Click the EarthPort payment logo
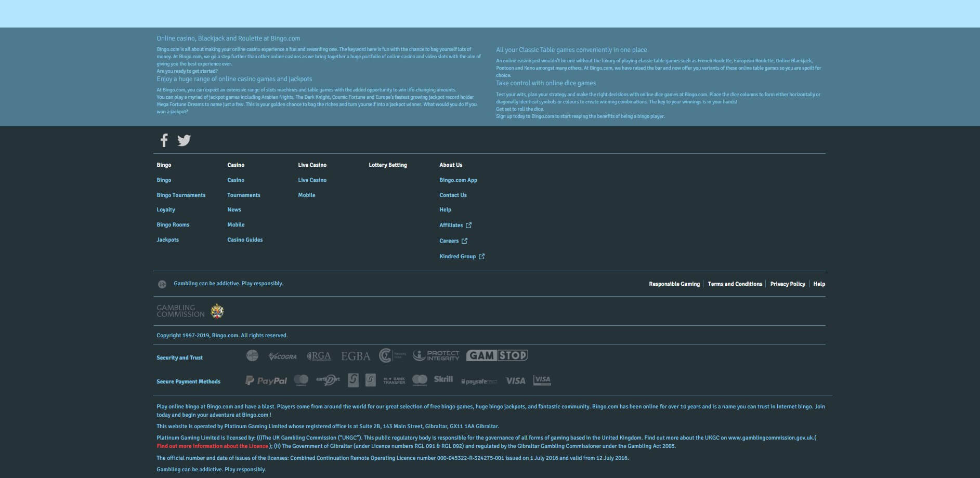This screenshot has width=980, height=478. 328,380
